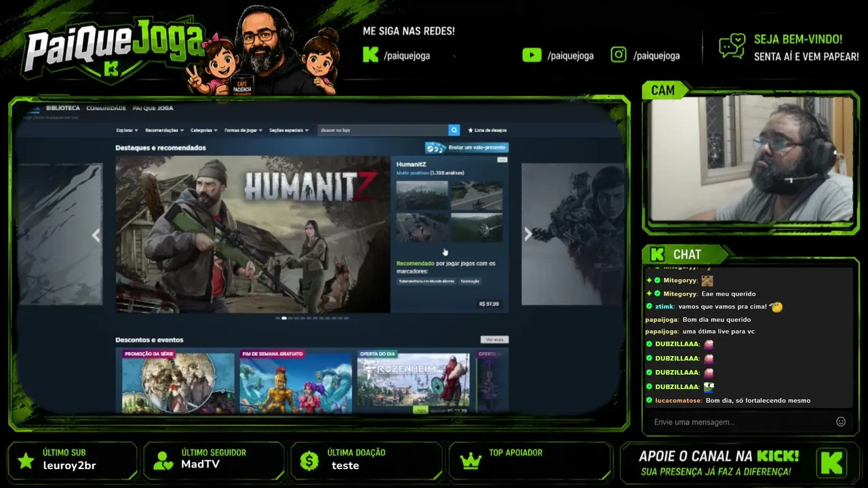Image resolution: width=868 pixels, height=488 pixels.
Task: Click username ztimk in chat
Action: (x=664, y=306)
